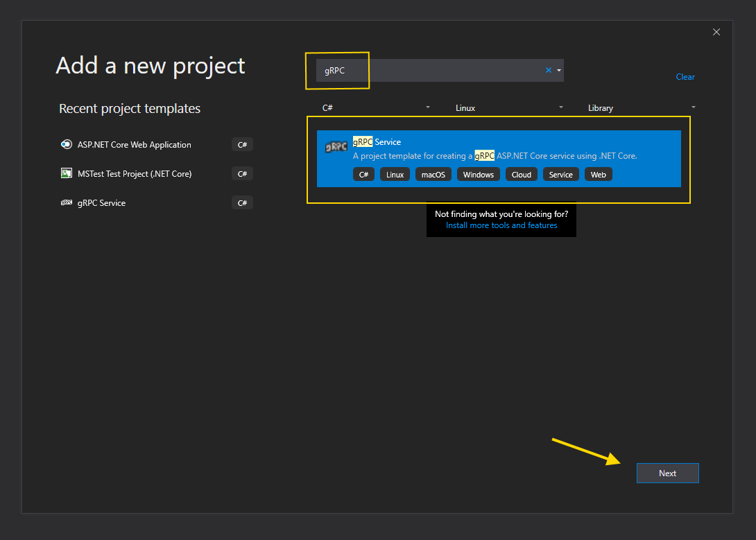
Task: Close the Add a new project dialog
Action: click(x=716, y=32)
